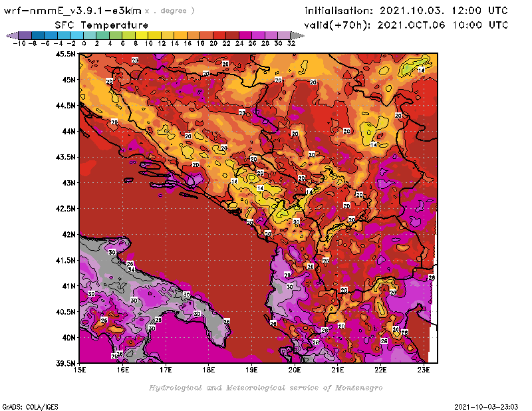Click the '42N' latitude axis label
Image resolution: width=532 pixels, height=411 pixels.
click(67, 234)
